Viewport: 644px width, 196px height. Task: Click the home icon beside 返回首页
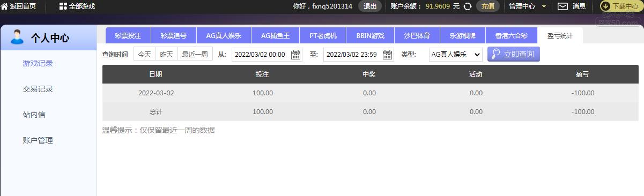(x=4, y=6)
